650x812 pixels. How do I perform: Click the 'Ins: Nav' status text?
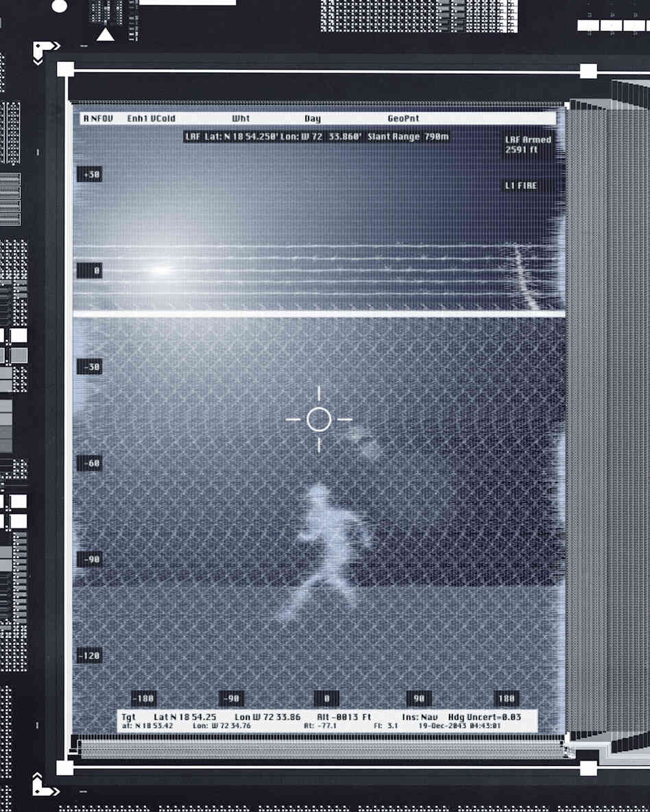[x=420, y=717]
